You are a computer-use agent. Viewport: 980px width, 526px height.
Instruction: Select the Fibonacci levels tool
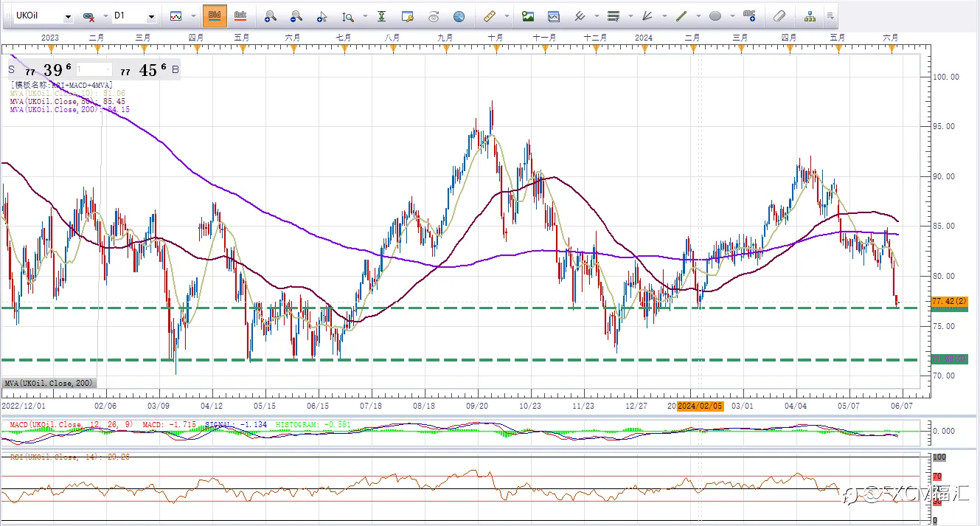tap(614, 15)
